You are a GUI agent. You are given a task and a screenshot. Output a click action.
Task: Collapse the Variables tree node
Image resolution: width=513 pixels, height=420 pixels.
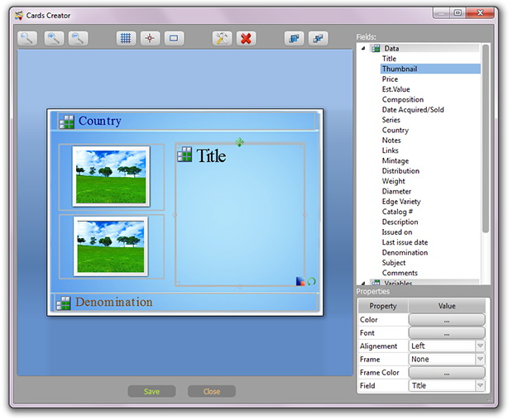point(363,283)
